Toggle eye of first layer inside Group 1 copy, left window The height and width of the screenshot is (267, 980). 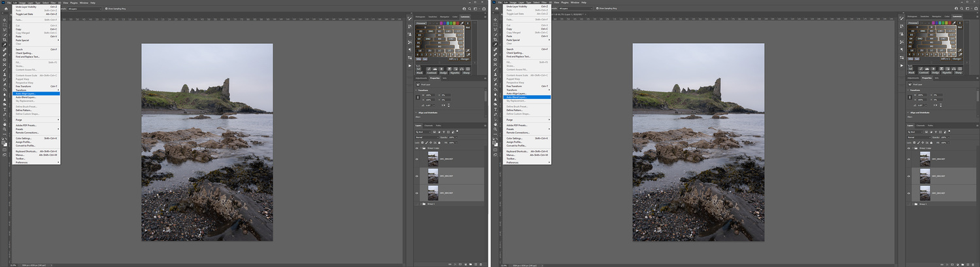[416, 159]
